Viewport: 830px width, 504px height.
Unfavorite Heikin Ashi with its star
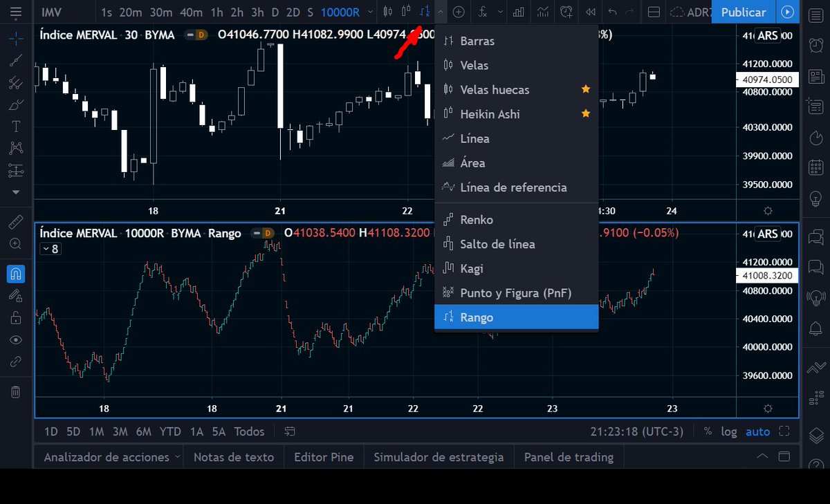point(586,113)
